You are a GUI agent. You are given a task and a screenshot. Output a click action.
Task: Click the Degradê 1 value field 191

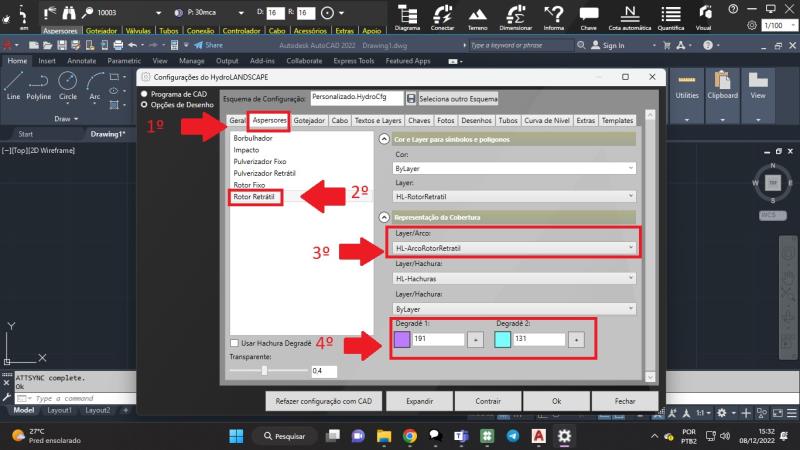tap(438, 339)
